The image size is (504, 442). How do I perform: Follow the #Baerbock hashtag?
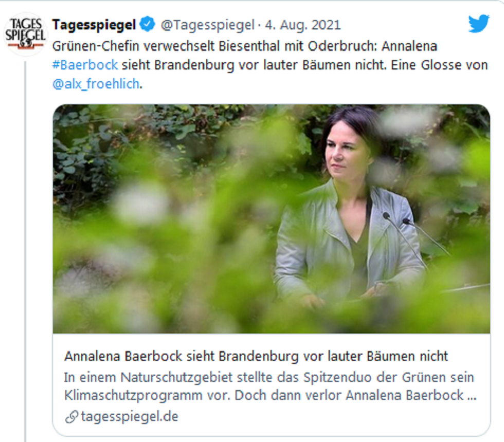click(85, 65)
